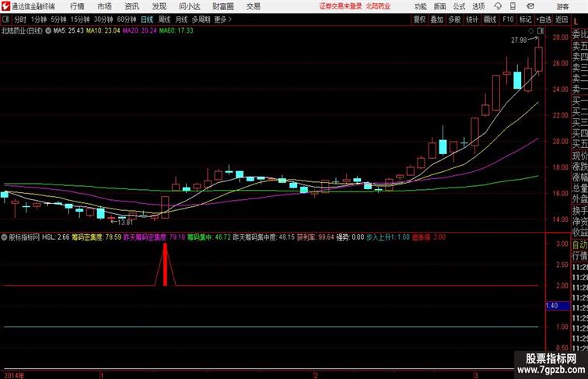Click the 复权 toolbar button

(420, 19)
